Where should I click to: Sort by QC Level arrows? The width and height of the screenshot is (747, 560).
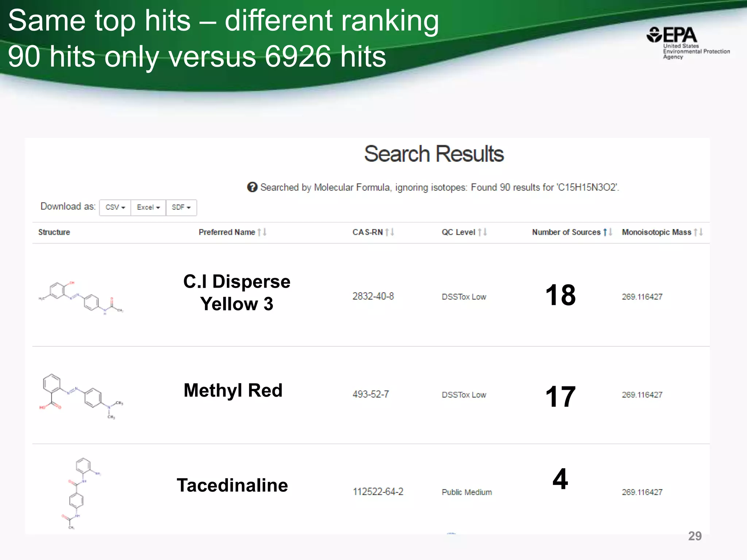point(483,232)
